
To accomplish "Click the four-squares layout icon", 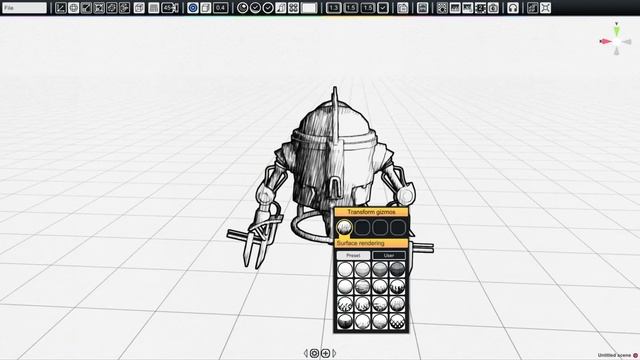I will click(293, 8).
